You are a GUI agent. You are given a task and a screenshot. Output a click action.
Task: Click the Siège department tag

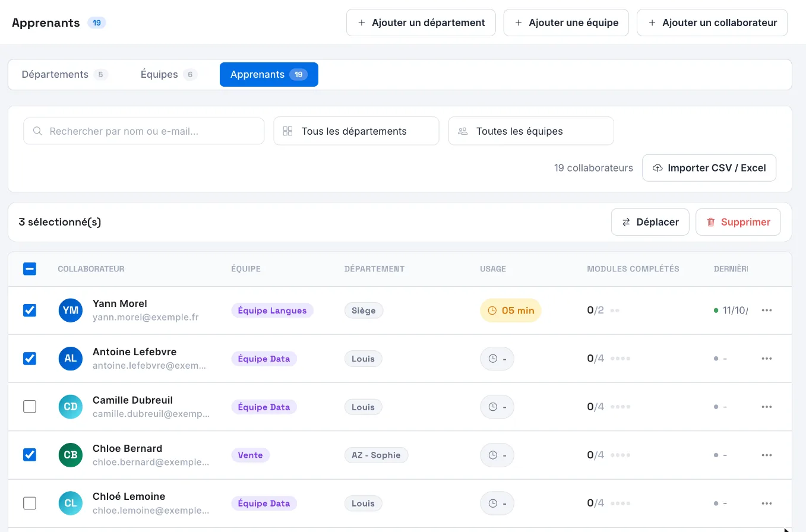[x=364, y=311]
